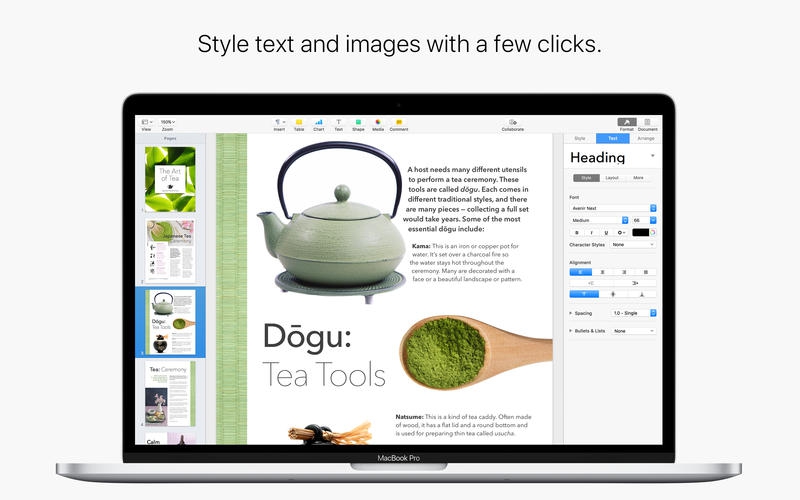The image size is (800, 500).
Task: Toggle the Format inspector paintbrush icon
Action: pyautogui.click(x=627, y=122)
